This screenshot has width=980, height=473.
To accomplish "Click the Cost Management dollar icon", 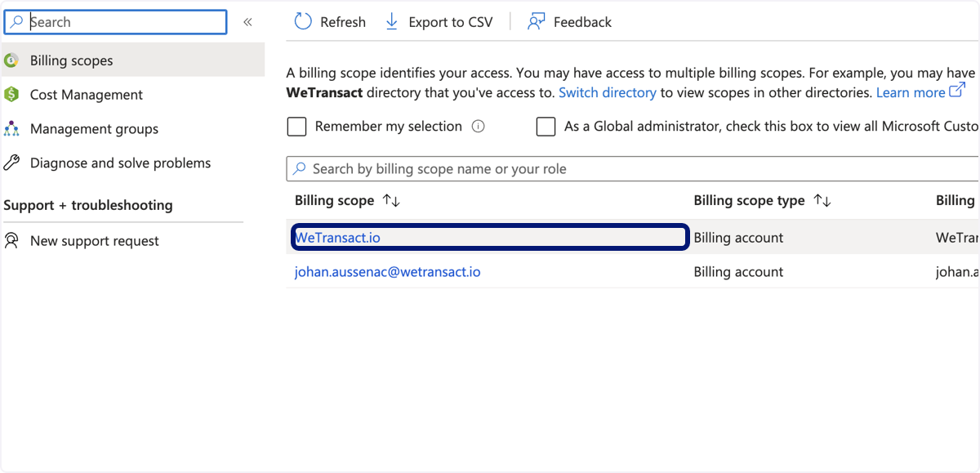I will pyautogui.click(x=11, y=95).
